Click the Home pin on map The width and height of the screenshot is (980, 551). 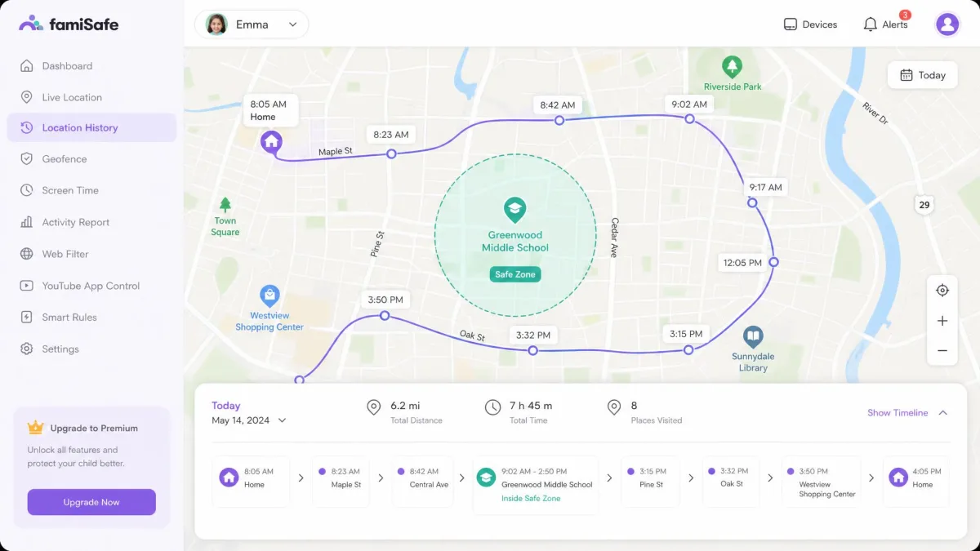point(271,142)
